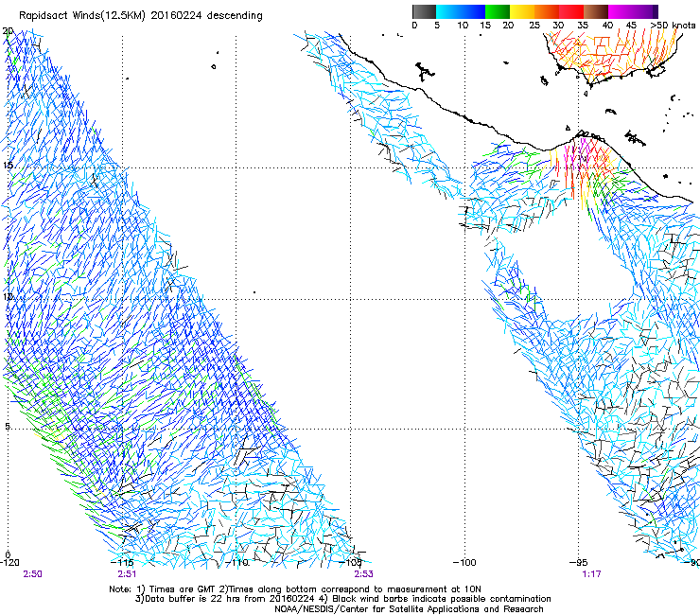Screen dimensions: 700x615
Task: Click the latitude label '15'
Action: coord(8,166)
